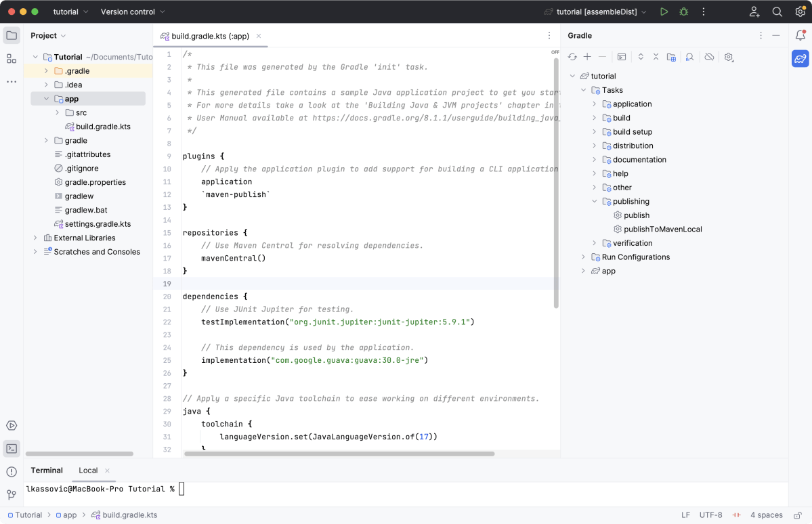
Task: Click app breadcrumb in status bar
Action: [66, 515]
